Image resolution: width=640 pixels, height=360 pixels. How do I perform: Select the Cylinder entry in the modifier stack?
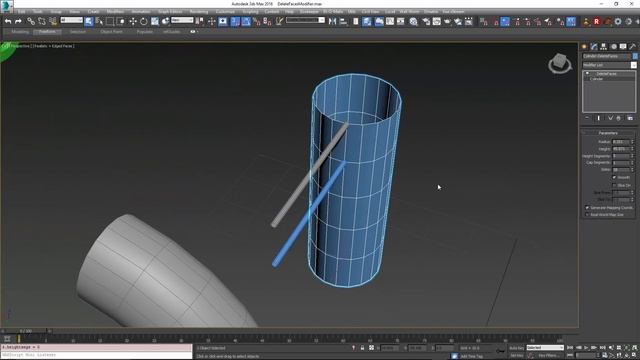click(597, 79)
